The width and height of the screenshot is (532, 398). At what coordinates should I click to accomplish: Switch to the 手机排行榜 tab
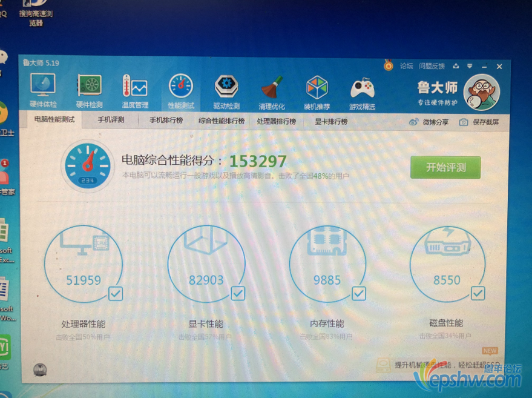pos(166,120)
